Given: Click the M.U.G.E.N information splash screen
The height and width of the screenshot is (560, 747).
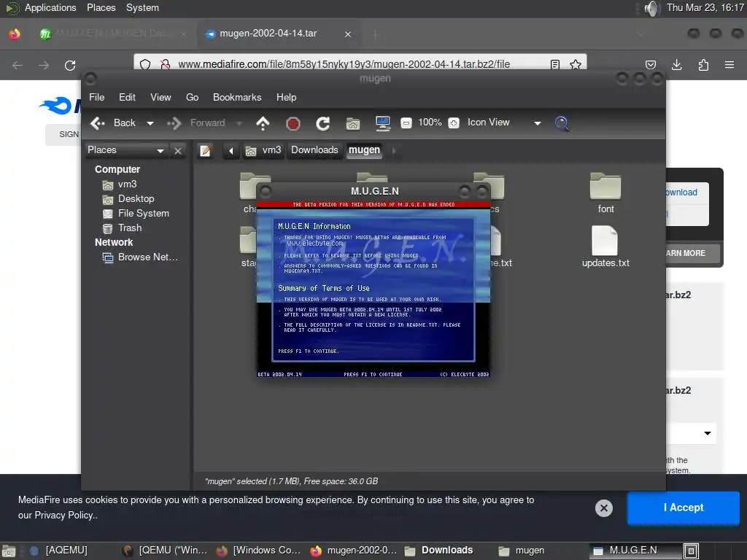Looking at the screenshot, I should pos(373,289).
